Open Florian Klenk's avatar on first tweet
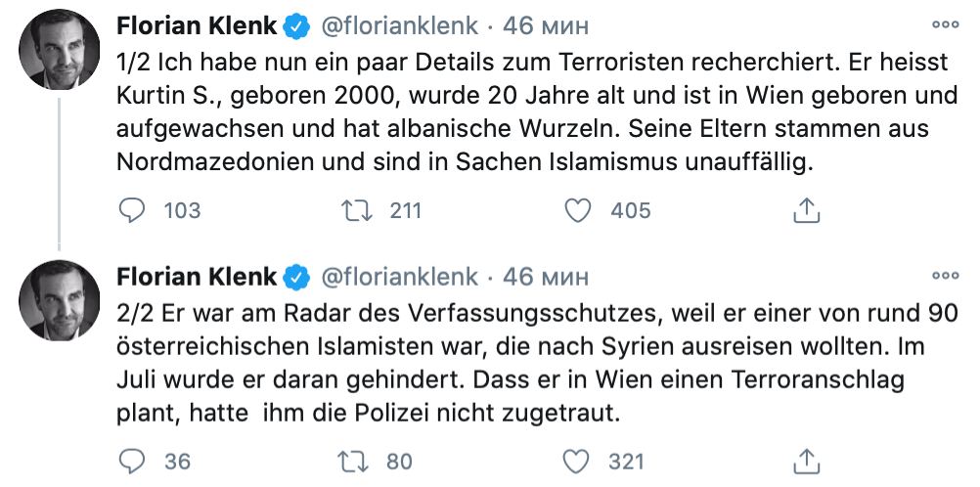 coord(60,50)
